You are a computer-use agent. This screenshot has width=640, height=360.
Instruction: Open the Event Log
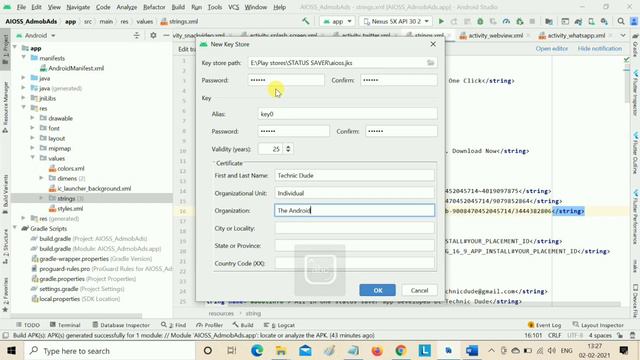click(544, 325)
